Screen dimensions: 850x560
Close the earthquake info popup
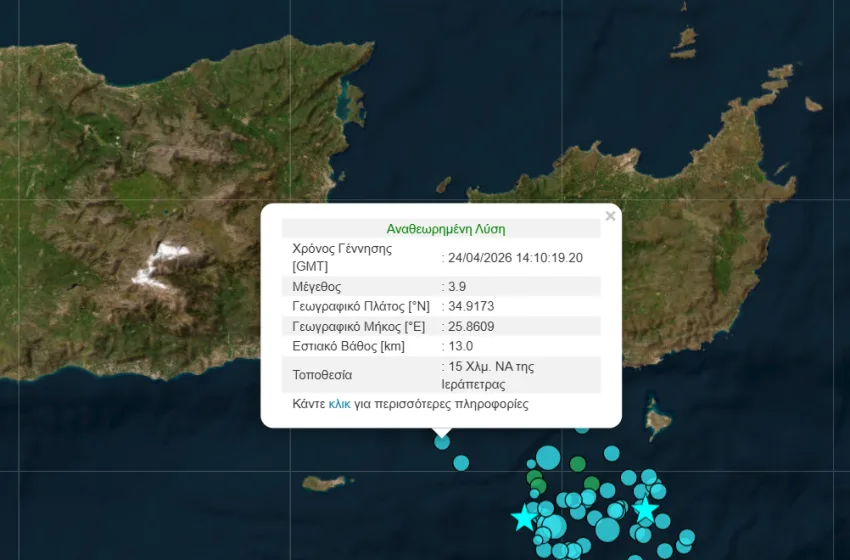click(610, 216)
